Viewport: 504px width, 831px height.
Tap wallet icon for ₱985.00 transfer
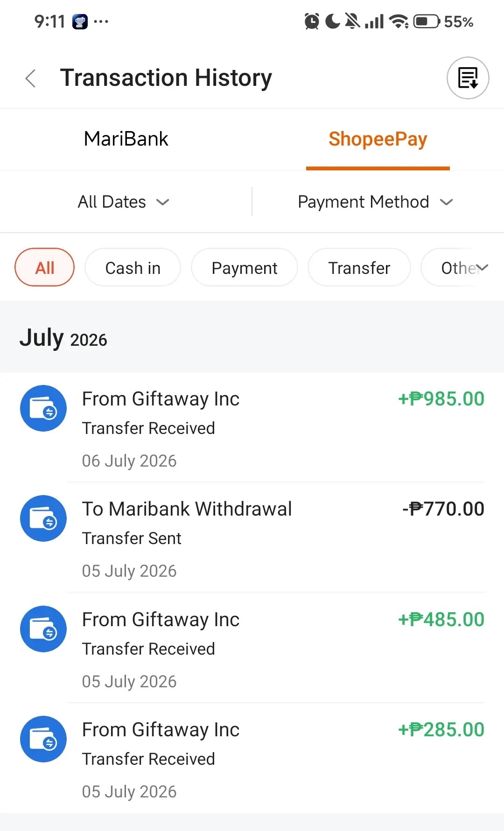pyautogui.click(x=43, y=408)
